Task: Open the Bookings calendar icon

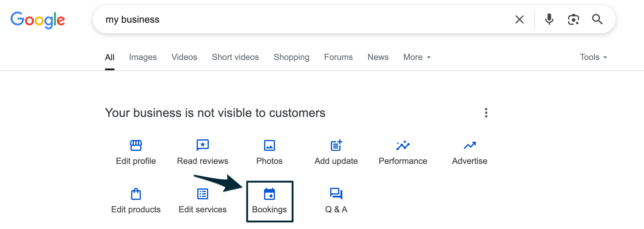Action: tap(269, 194)
